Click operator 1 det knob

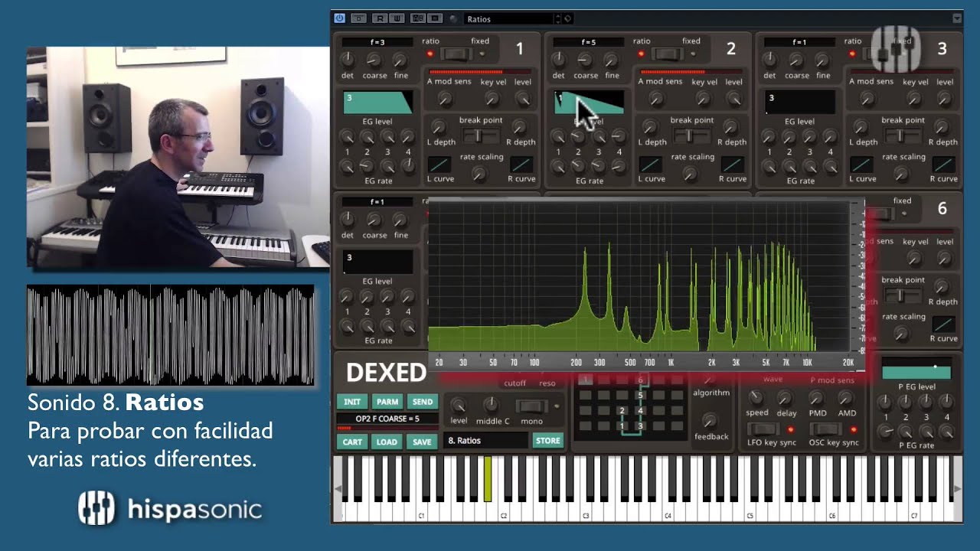(x=348, y=60)
